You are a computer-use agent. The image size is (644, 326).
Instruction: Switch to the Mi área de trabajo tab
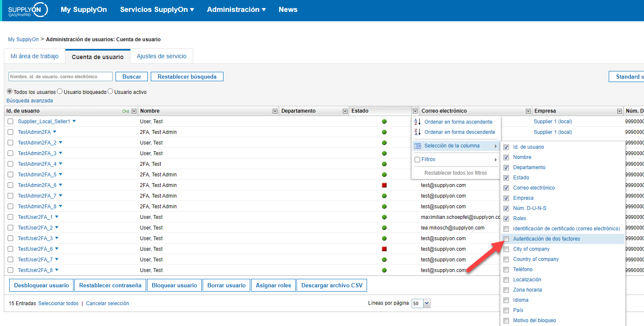point(34,56)
